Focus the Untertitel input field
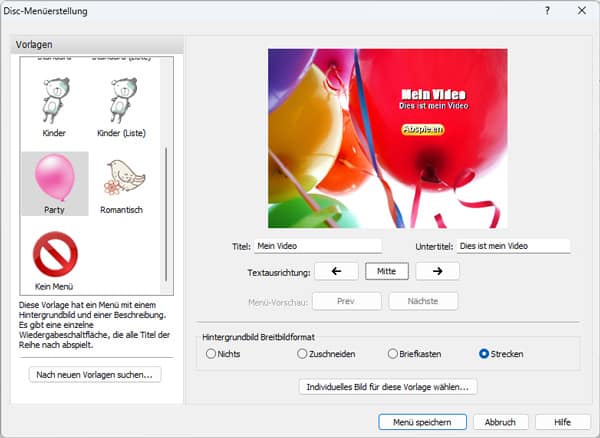Viewport: 600px width, 438px height. coord(514,246)
